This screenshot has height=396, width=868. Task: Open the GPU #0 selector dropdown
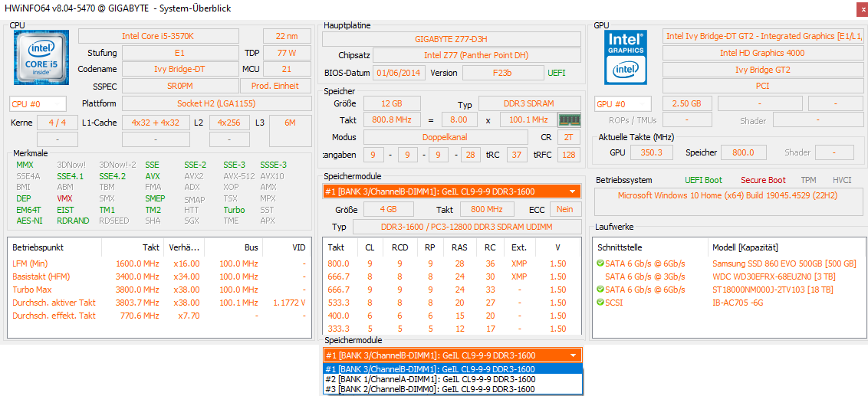click(623, 104)
